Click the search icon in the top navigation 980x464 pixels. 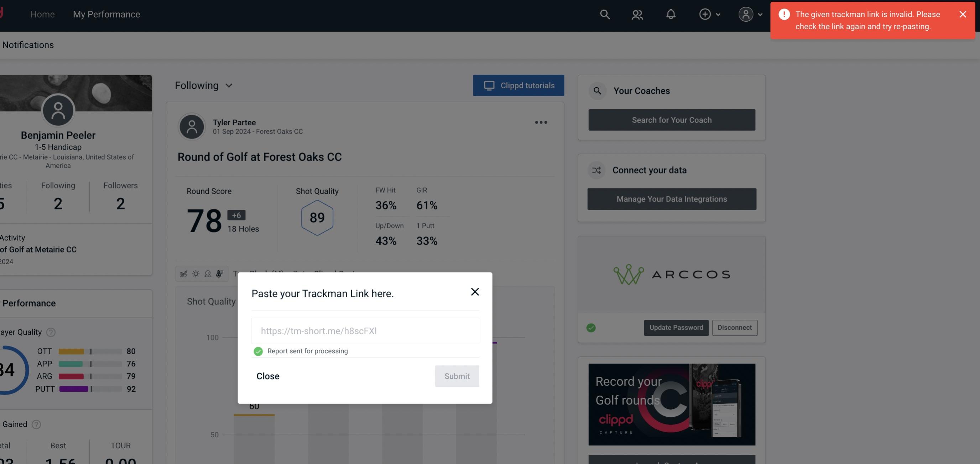[x=604, y=14]
